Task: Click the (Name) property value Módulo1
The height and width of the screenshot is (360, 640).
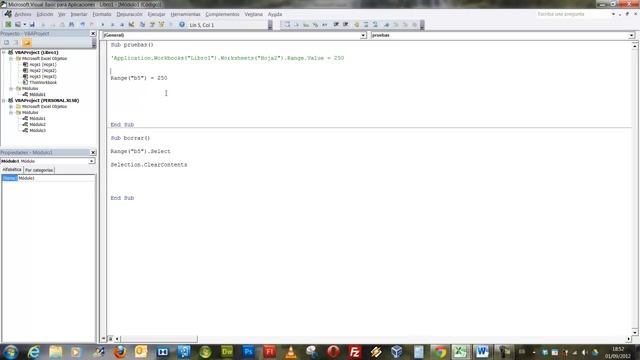Action: 56,178
